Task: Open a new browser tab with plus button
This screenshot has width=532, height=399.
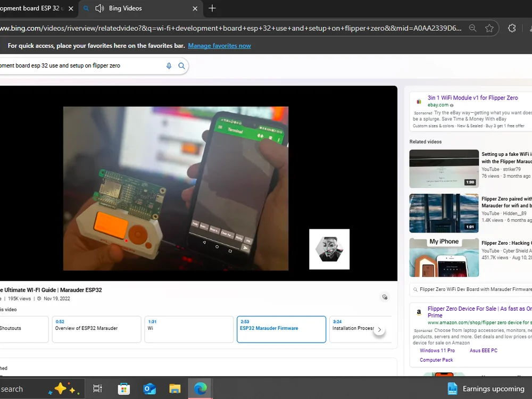Action: coord(212,9)
